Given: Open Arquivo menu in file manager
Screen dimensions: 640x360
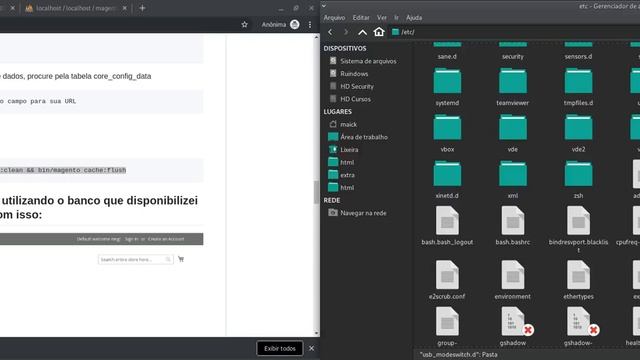Looking at the screenshot, I should pos(334,18).
